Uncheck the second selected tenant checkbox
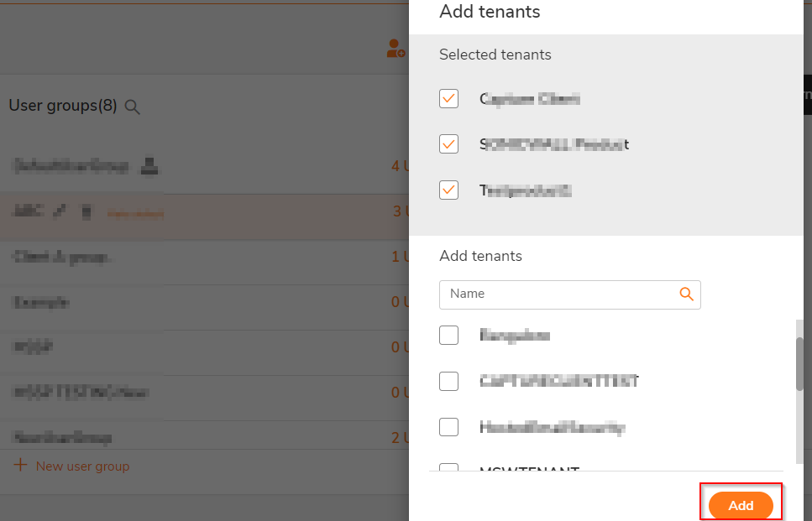 point(448,143)
